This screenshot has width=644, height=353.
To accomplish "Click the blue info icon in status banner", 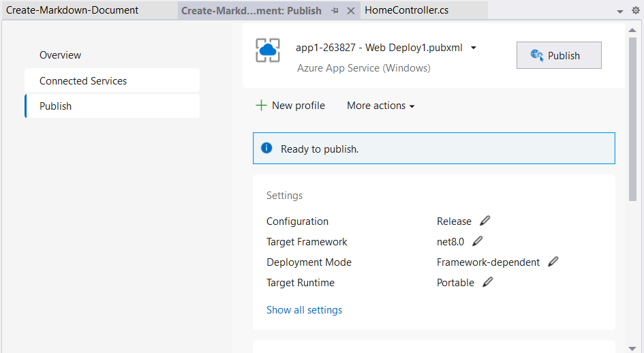I will pos(266,148).
